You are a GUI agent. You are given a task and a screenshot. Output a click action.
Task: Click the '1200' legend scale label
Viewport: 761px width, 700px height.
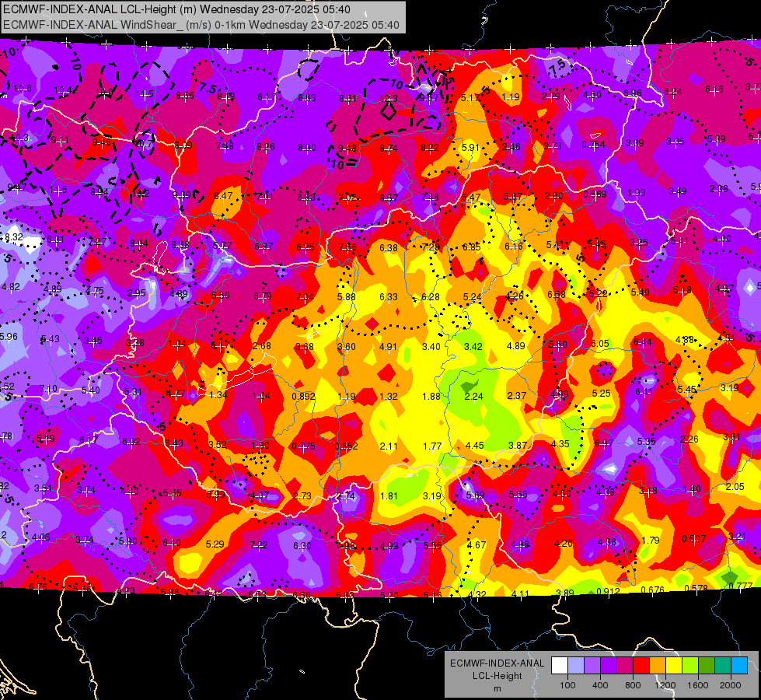665,685
